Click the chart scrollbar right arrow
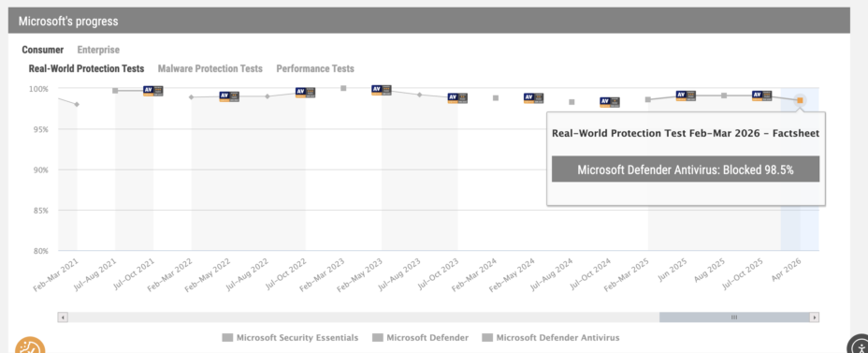This screenshot has width=868, height=353. [815, 317]
